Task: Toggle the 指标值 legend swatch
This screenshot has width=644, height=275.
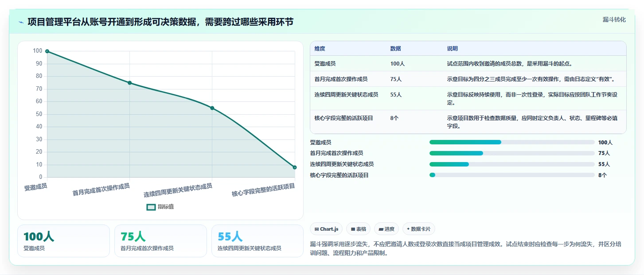Action: [151, 207]
